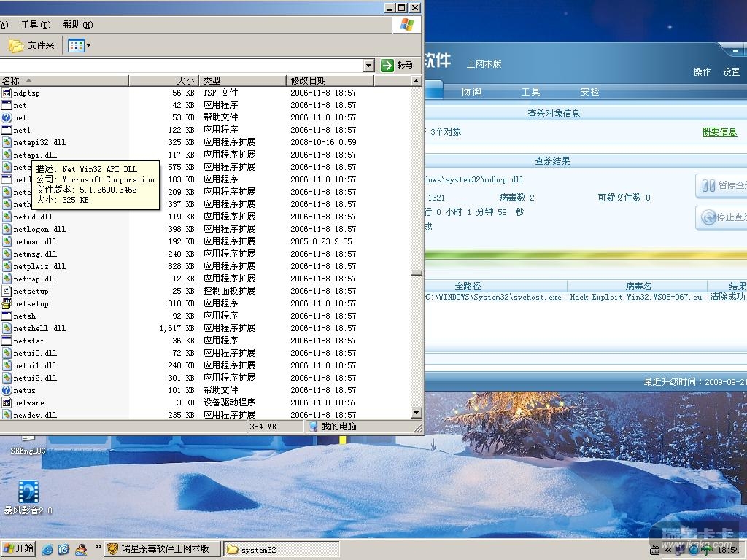
Task: Sort files by the Type column header
Action: pyautogui.click(x=241, y=80)
